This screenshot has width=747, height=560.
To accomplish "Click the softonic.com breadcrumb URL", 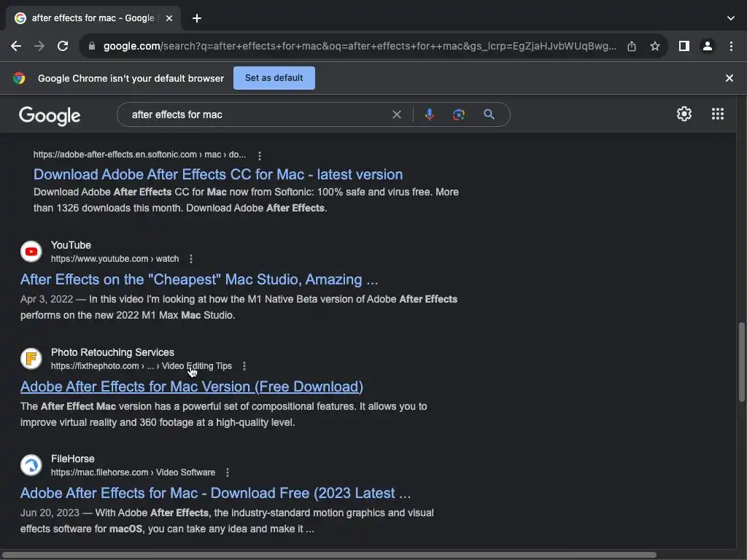I will [x=139, y=155].
